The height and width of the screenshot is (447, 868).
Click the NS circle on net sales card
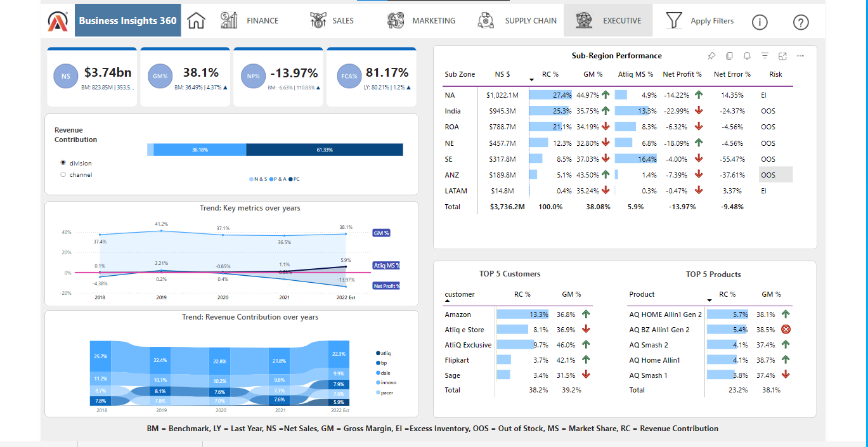click(x=66, y=76)
